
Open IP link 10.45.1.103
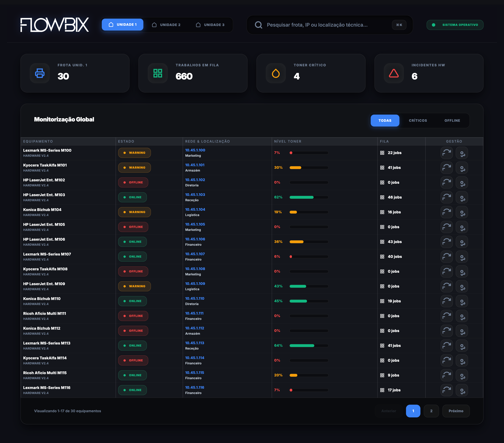[195, 195]
